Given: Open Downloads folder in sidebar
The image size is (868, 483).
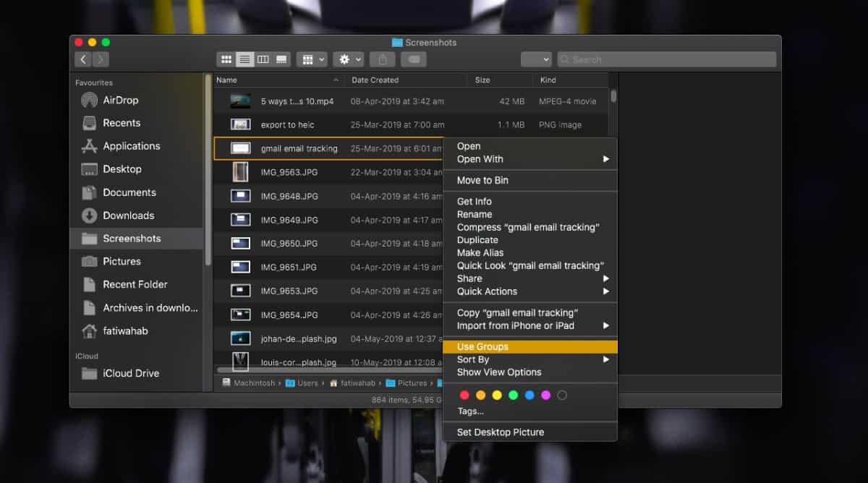Looking at the screenshot, I should pos(128,215).
